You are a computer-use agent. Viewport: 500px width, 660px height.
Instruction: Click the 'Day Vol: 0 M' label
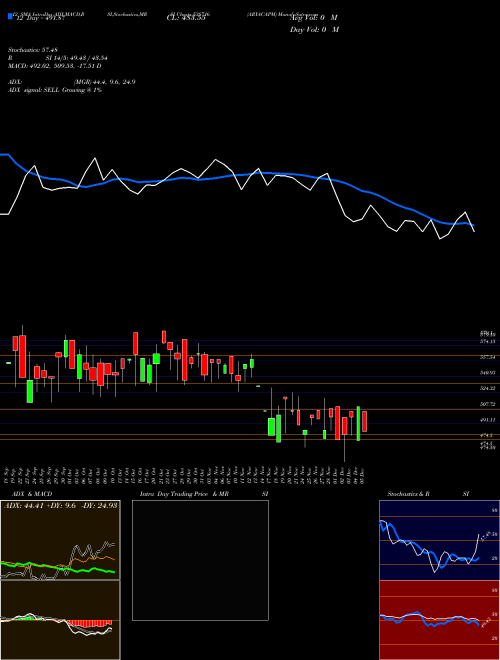coord(314,30)
